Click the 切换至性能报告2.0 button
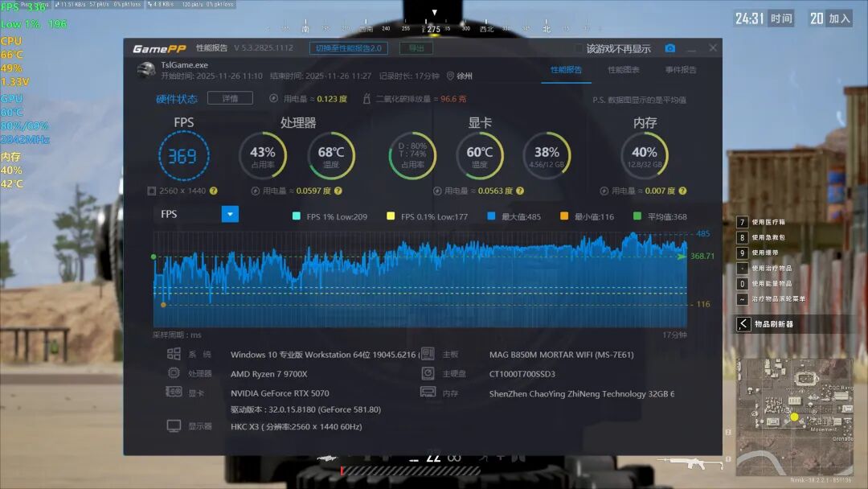 (349, 48)
